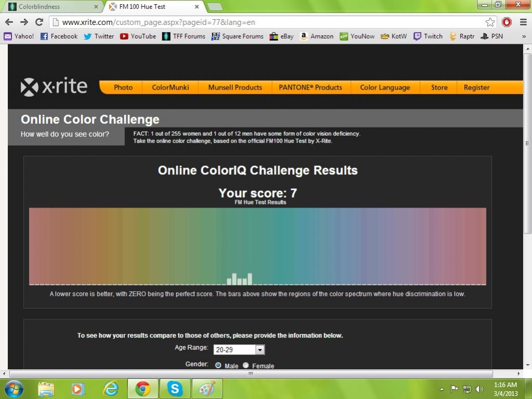532x399 pixels.
Task: Open the Photo menu
Action: click(123, 87)
